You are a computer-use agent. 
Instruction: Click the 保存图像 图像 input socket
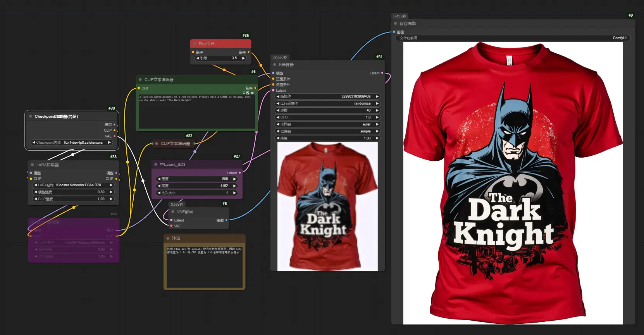point(394,32)
